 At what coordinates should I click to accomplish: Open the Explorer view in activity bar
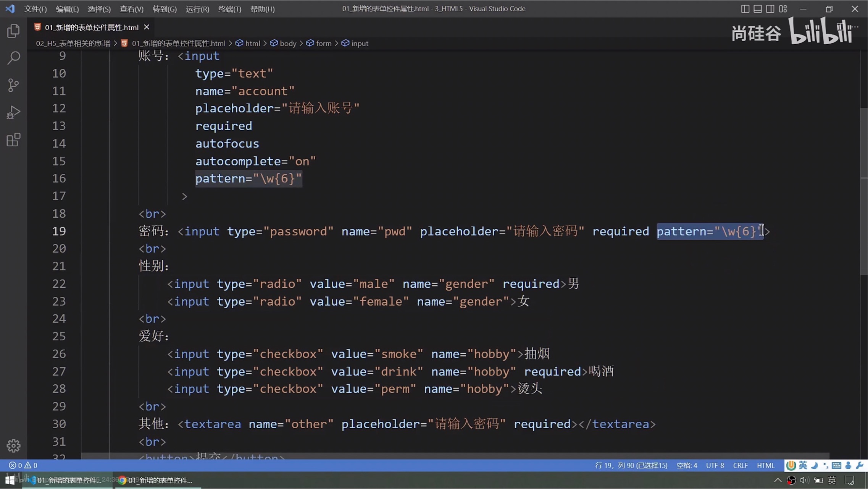coord(13,31)
